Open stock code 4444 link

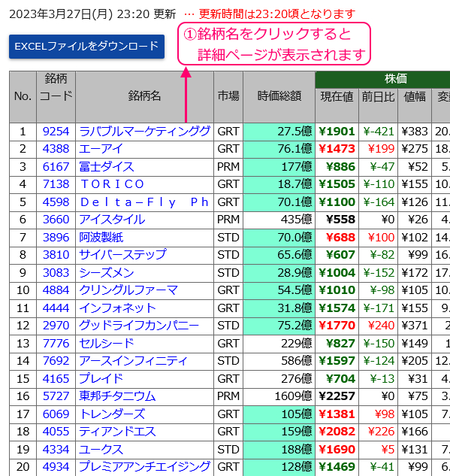click(x=56, y=308)
